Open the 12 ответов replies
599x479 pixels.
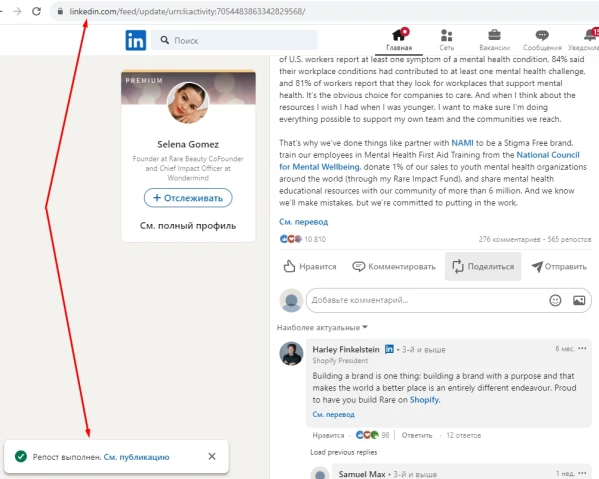pyautogui.click(x=463, y=435)
